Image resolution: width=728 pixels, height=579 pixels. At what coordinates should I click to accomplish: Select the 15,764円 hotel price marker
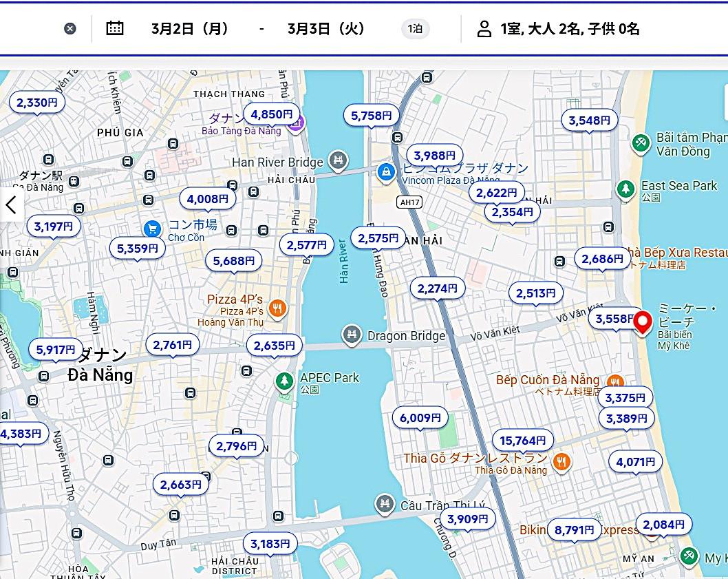[x=522, y=441]
